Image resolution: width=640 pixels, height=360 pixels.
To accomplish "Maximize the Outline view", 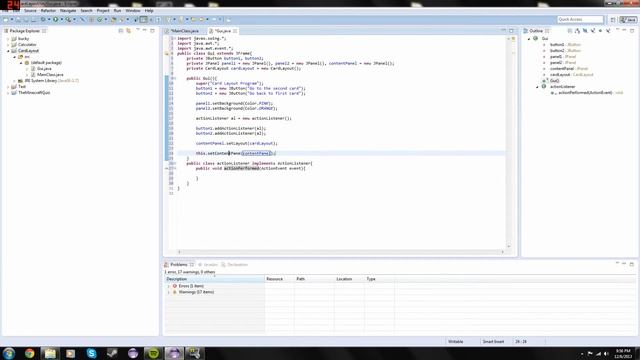I will (x=632, y=31).
